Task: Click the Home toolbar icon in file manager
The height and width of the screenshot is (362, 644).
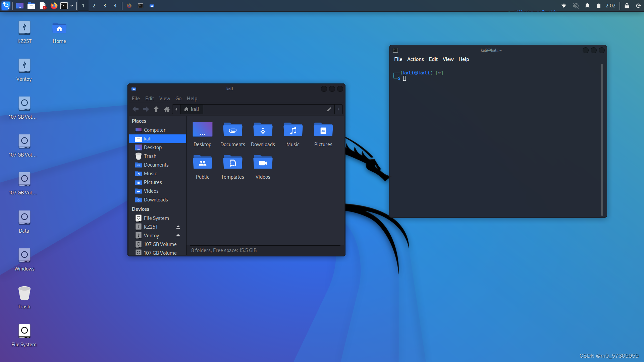Action: [x=167, y=109]
